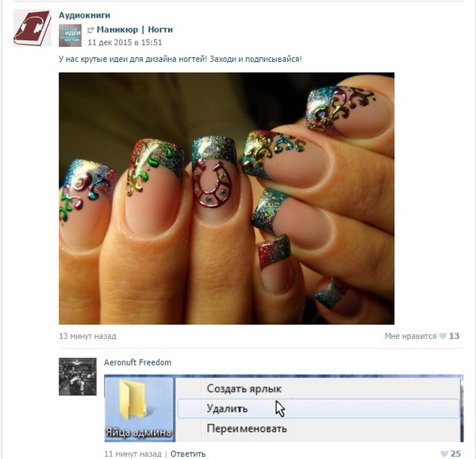
Task: Click the Мне нравится label
Action: (x=410, y=336)
